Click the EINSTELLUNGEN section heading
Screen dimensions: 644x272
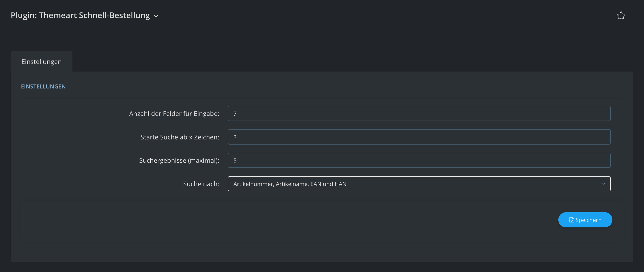[x=43, y=86]
